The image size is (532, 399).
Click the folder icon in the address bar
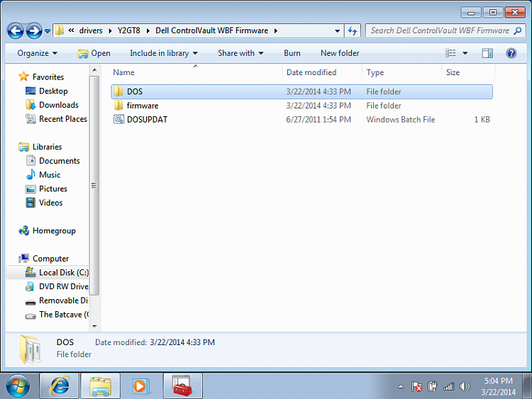click(60, 30)
